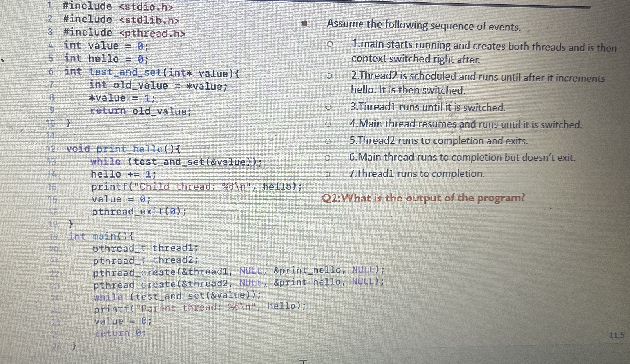Click the round bullet beside 'Thread1 runs until'
Screen dimensions: 630x364
(x=328, y=107)
